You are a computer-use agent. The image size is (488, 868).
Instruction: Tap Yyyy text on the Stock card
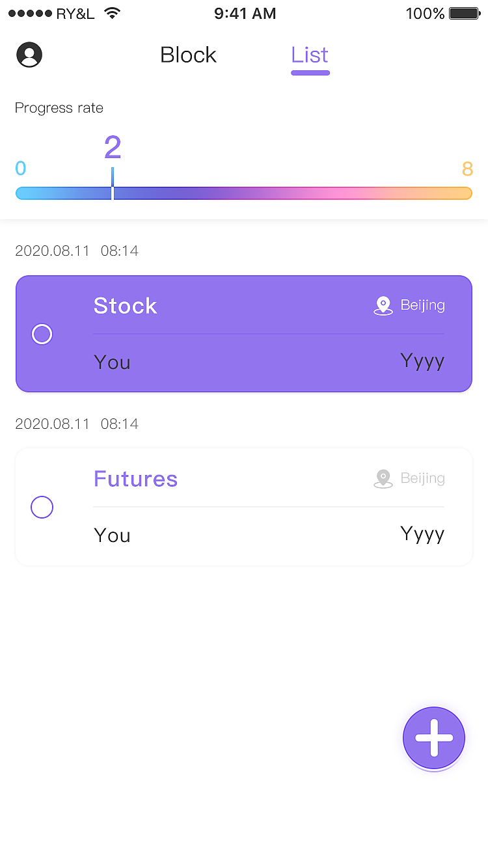point(422,362)
